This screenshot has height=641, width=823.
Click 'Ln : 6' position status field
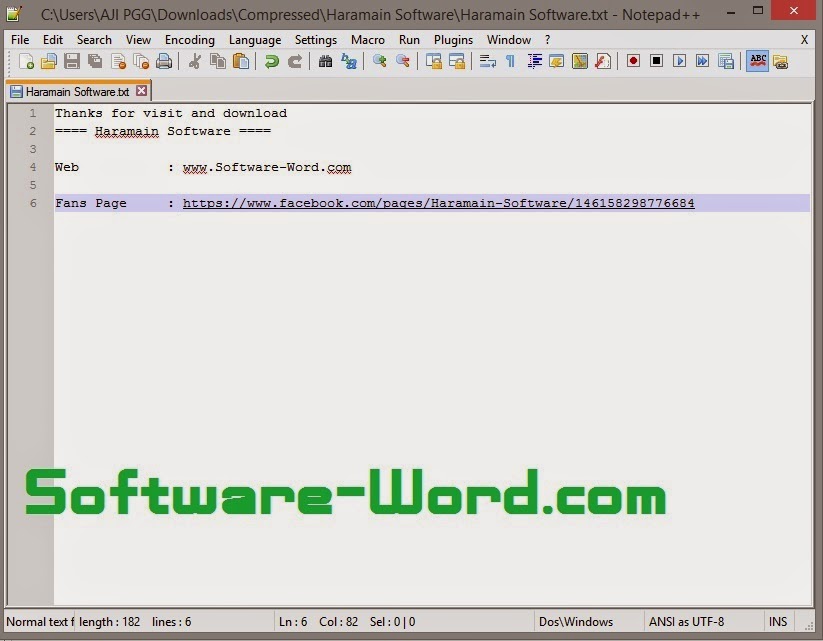[x=293, y=622]
